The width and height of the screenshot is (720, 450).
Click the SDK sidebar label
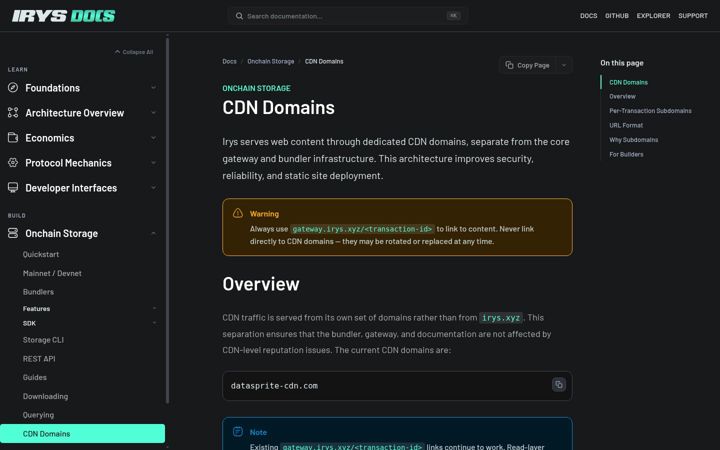coord(29,323)
